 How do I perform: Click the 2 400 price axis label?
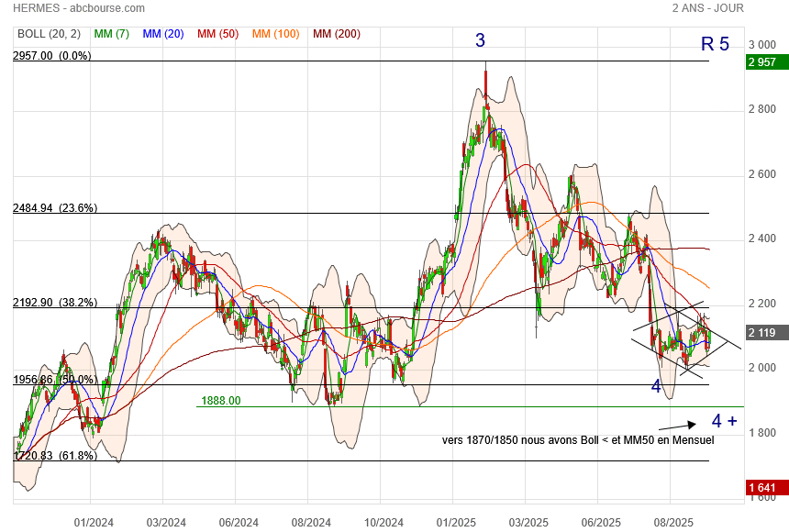(762, 238)
